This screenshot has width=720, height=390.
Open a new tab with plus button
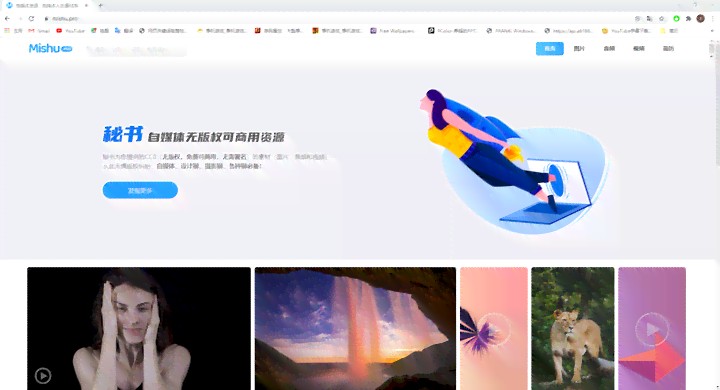(101, 6)
